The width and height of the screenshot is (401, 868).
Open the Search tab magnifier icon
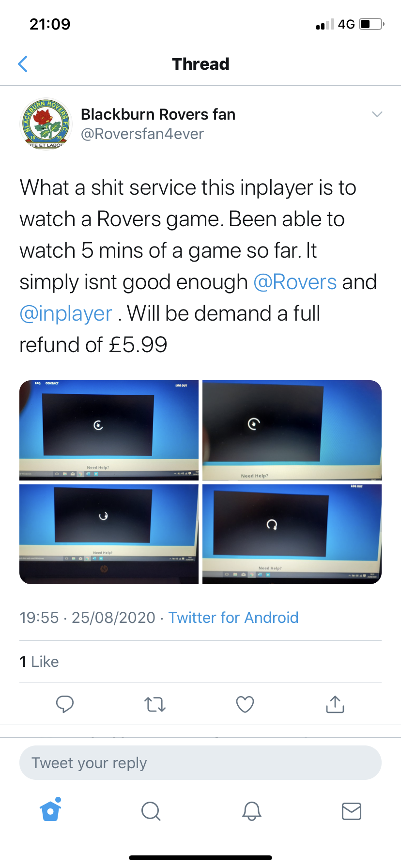click(151, 811)
